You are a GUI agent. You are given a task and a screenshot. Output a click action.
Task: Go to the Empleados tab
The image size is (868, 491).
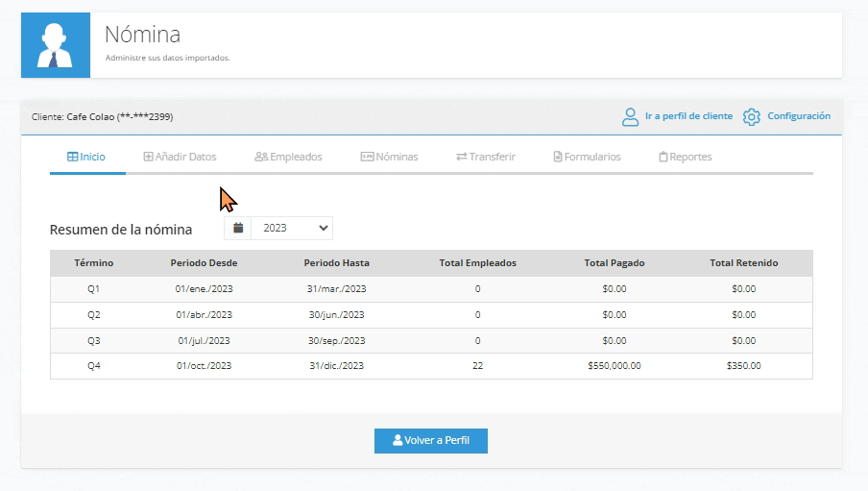[x=288, y=157]
